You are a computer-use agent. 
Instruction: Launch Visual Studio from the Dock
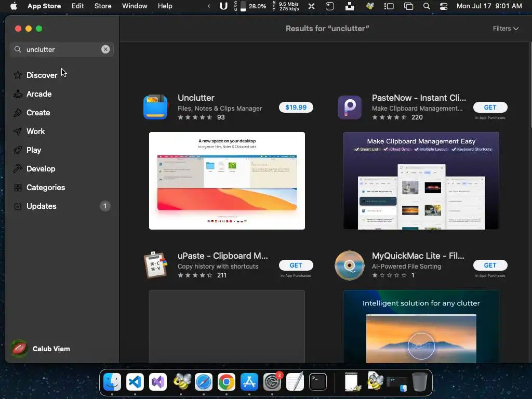[x=158, y=382]
